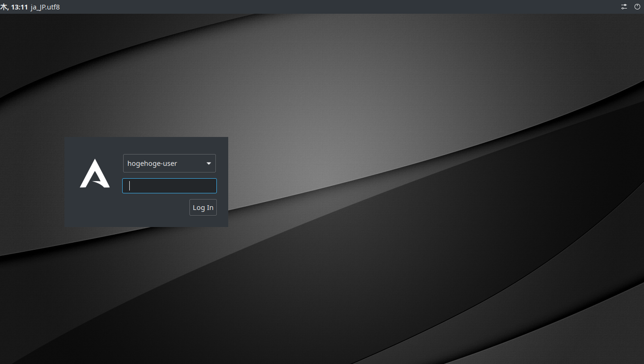Open the ja_JP.utf8 language menu
Viewport: 644px width, 364px height.
45,7
